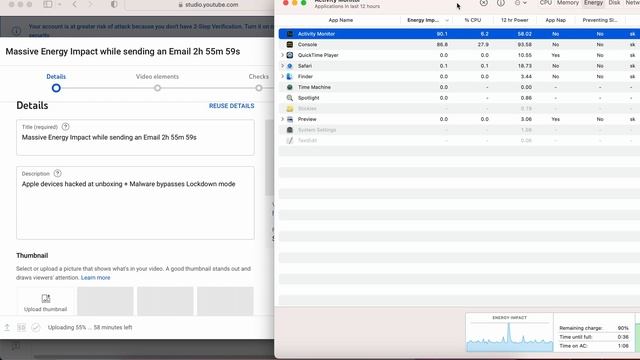The width and height of the screenshot is (640, 360).
Task: Select the last auto-generated thumbnail placeholder
Action: [225, 301]
